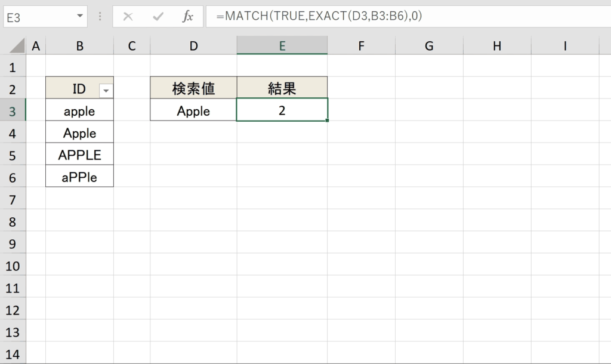Viewport: 611px width, 364px height.
Task: Select column B header
Action: pyautogui.click(x=80, y=45)
